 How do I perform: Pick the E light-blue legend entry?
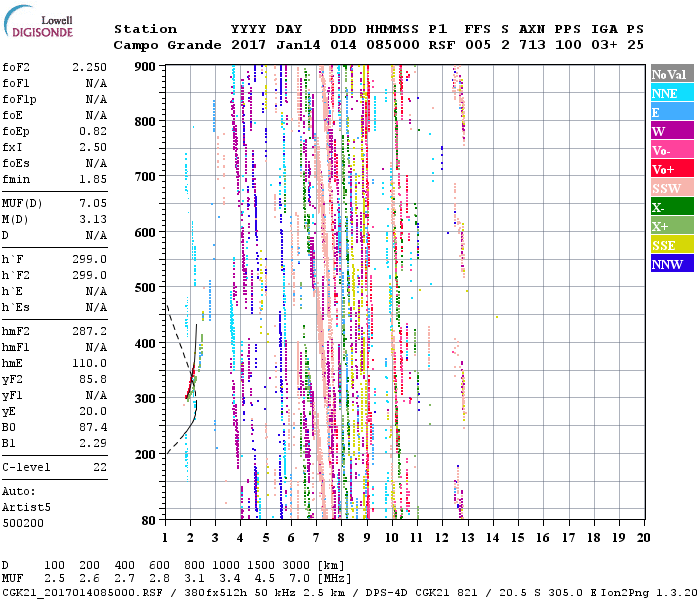[672, 112]
